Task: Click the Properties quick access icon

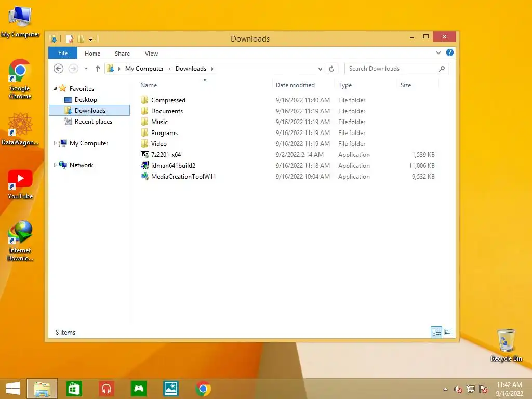Action: pos(70,39)
